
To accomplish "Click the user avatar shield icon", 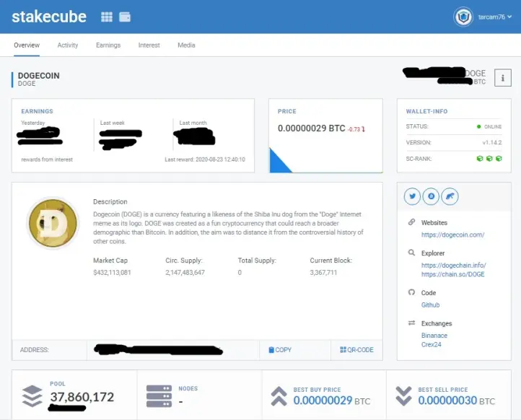I will point(463,17).
